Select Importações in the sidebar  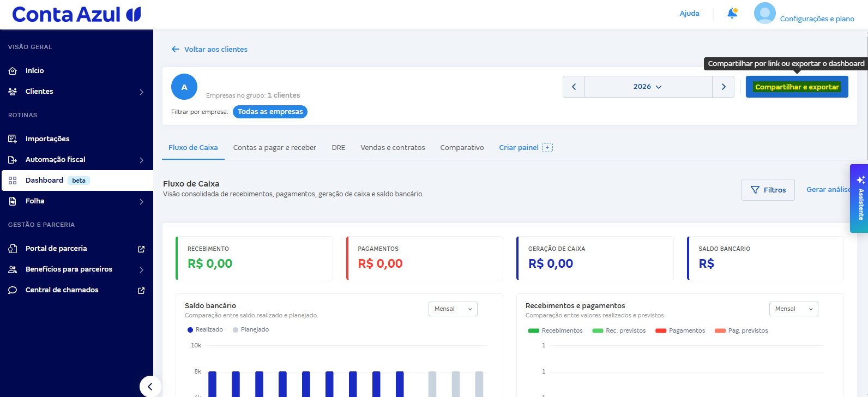76,139
